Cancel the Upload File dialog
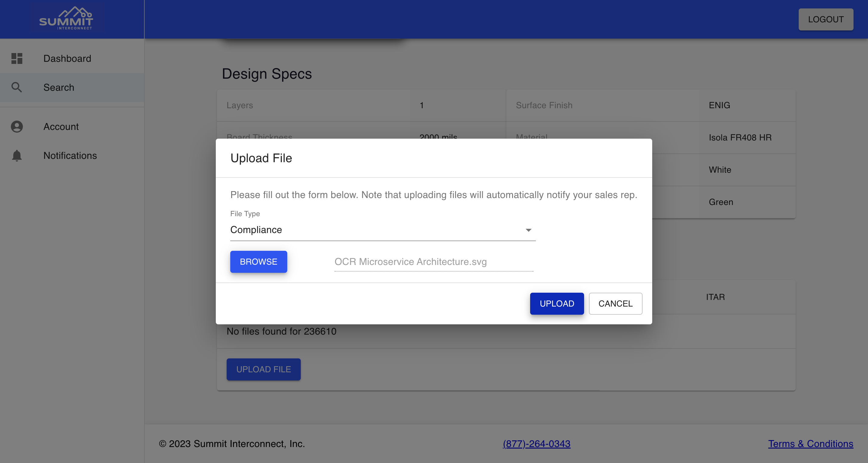Image resolution: width=868 pixels, height=463 pixels. 615,304
